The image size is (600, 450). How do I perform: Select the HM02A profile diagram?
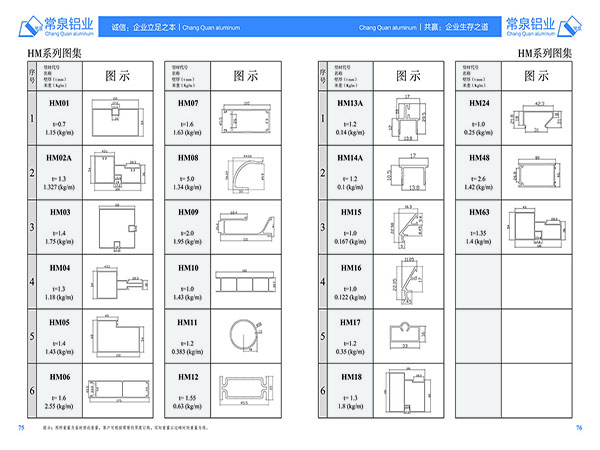click(118, 171)
